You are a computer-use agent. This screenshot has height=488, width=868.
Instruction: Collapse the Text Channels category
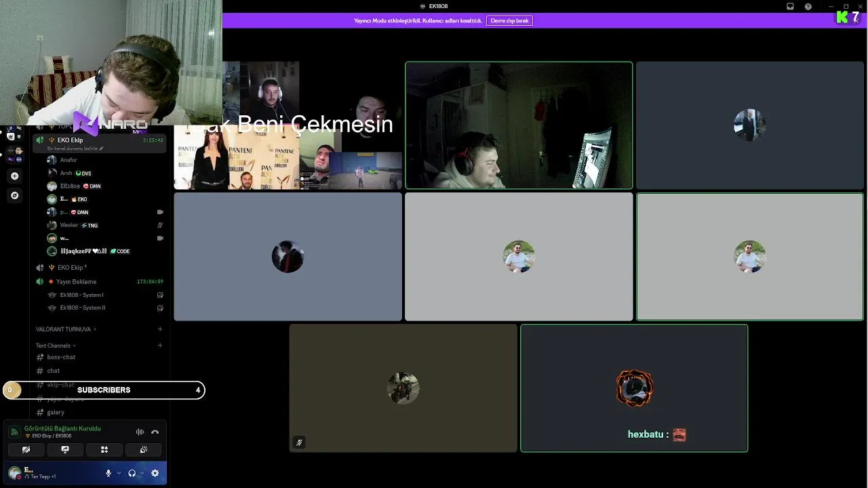[x=56, y=346]
